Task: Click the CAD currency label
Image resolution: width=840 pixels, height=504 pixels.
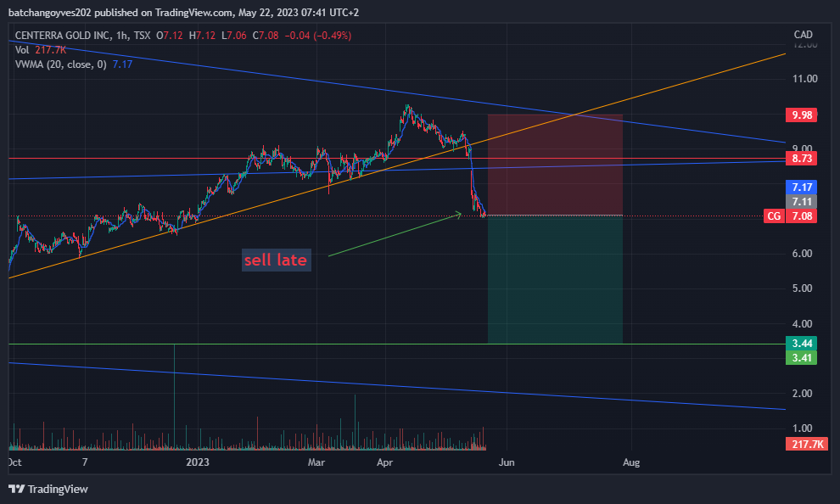Action: pyautogui.click(x=803, y=34)
